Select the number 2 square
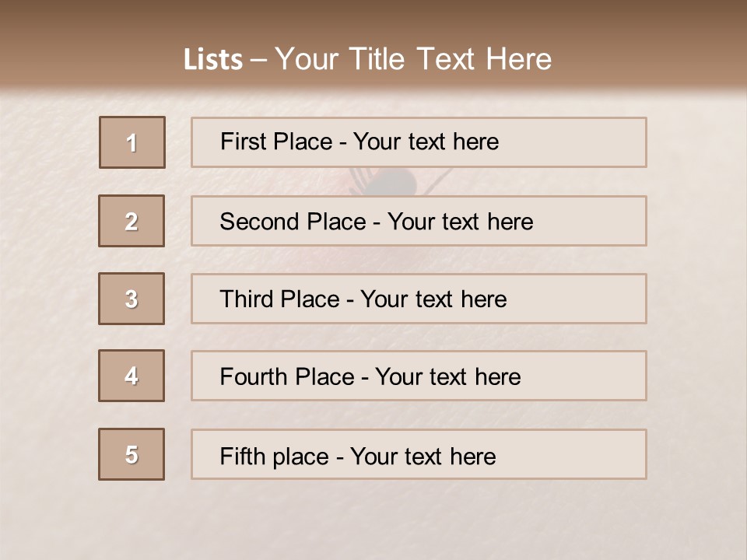The height and width of the screenshot is (560, 747). coord(132,222)
